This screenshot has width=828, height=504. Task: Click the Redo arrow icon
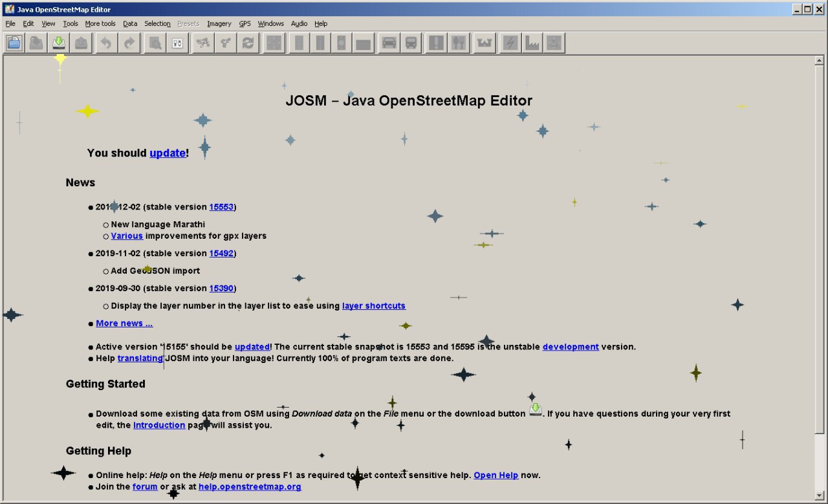click(129, 43)
